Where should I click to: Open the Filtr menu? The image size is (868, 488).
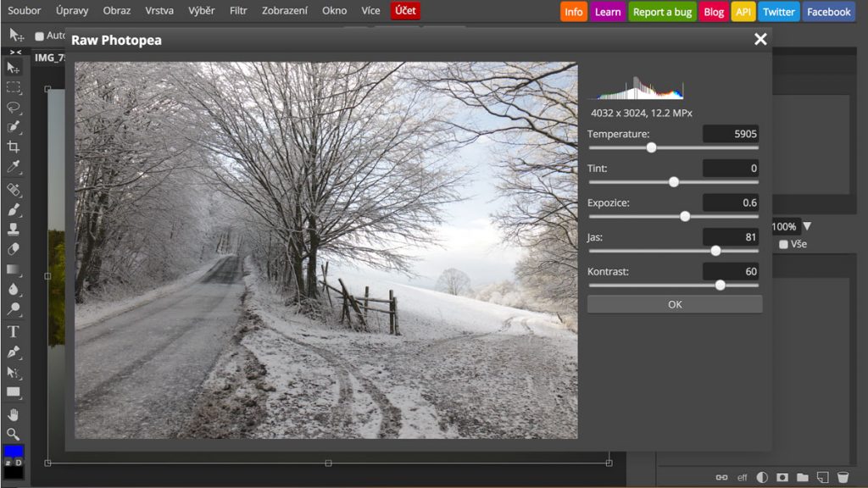(238, 11)
